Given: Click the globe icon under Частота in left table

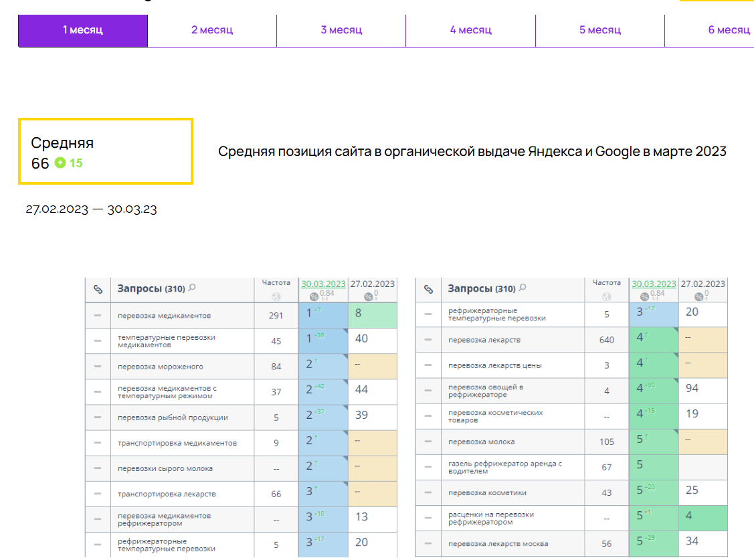Looking at the screenshot, I should point(276,297).
